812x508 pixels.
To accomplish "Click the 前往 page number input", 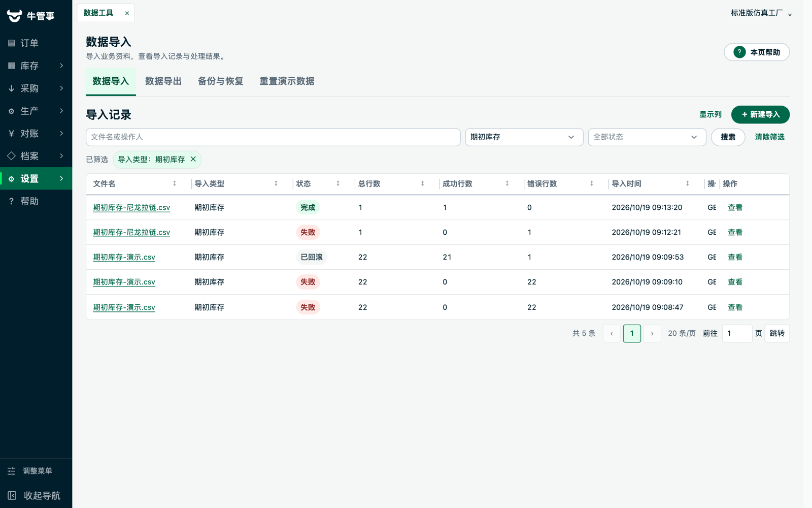I will point(737,334).
